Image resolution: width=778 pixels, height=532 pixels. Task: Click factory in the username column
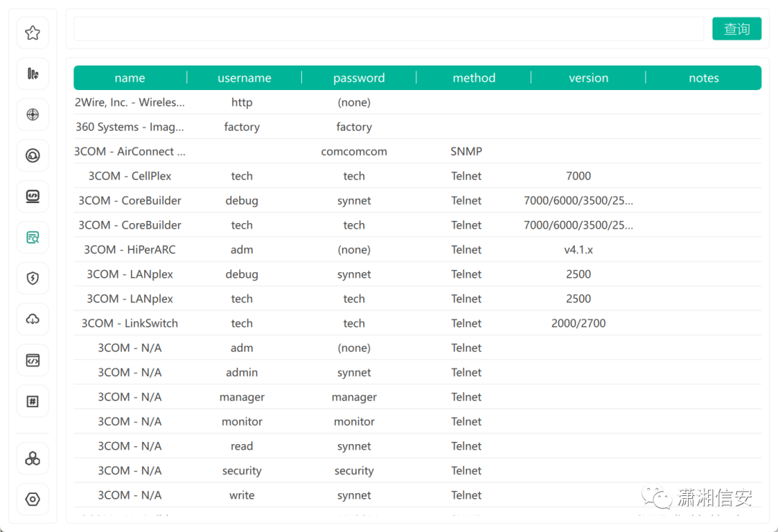241,127
